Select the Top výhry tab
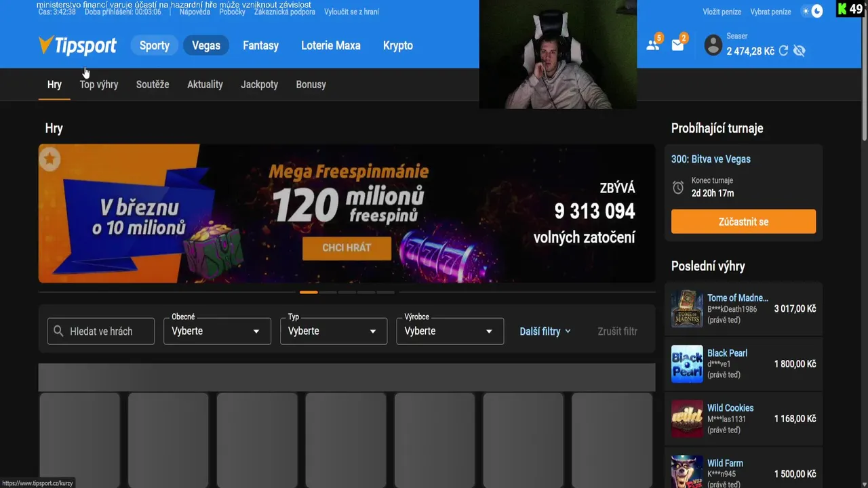The width and height of the screenshot is (868, 488). pyautogui.click(x=99, y=85)
